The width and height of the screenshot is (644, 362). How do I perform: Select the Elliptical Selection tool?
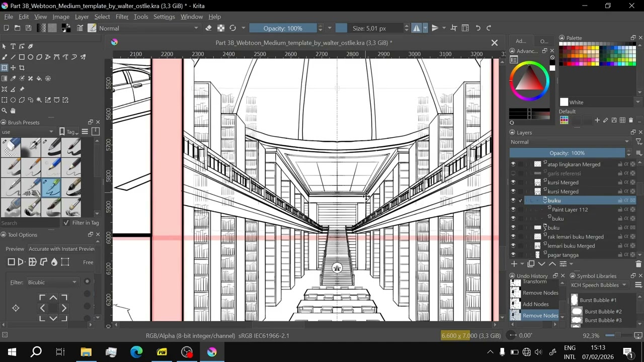pos(13,100)
